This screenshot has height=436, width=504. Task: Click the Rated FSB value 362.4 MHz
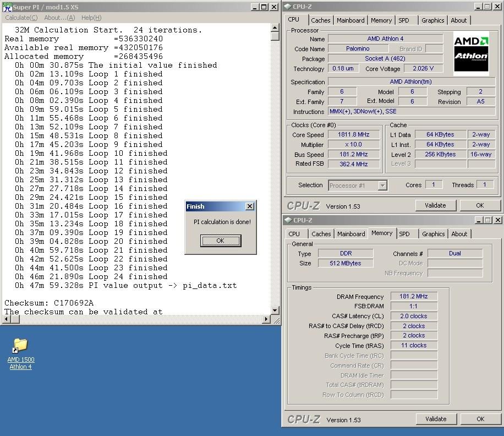[x=354, y=164]
